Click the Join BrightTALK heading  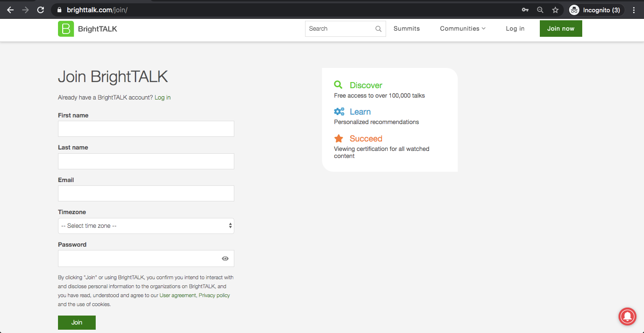[x=113, y=77]
